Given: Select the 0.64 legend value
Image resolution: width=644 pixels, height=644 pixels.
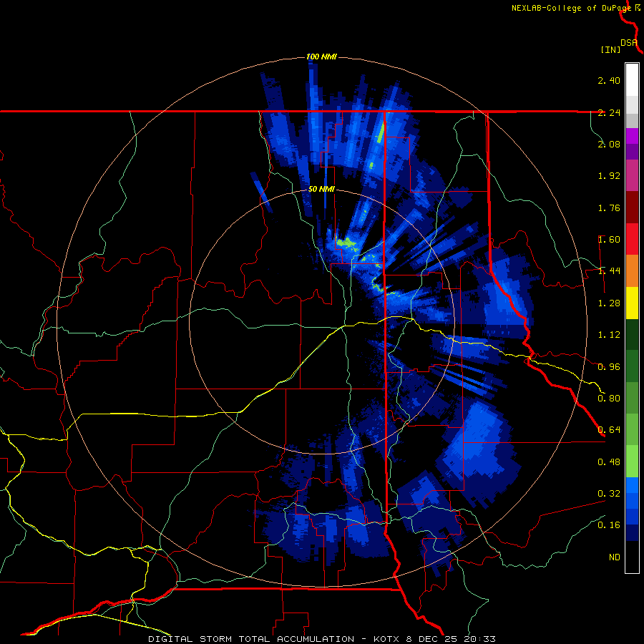Looking at the screenshot, I should [x=609, y=430].
